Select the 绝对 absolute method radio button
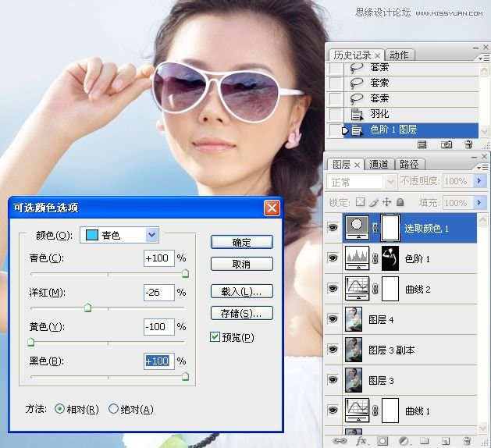The height and width of the screenshot is (448, 491). [114, 409]
